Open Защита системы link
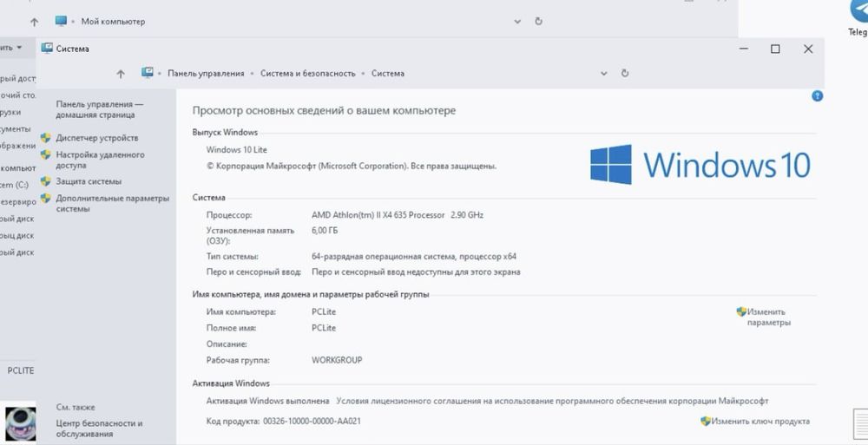This screenshot has height=445, width=868. [x=89, y=181]
